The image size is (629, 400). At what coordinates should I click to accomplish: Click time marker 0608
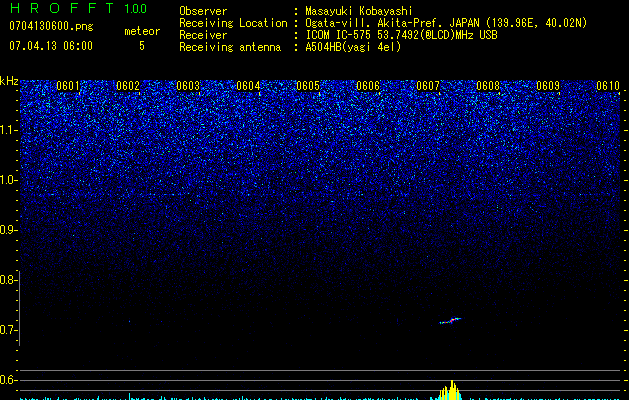(488, 86)
